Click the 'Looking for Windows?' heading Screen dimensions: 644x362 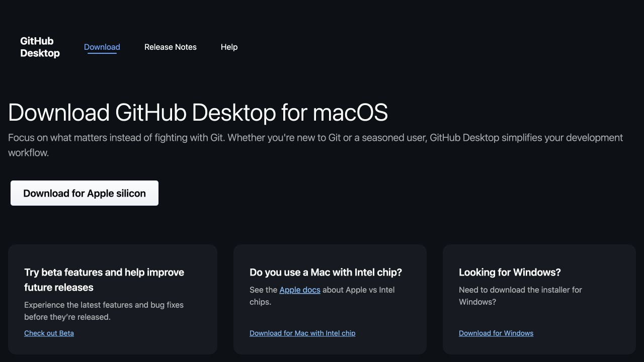tap(510, 272)
